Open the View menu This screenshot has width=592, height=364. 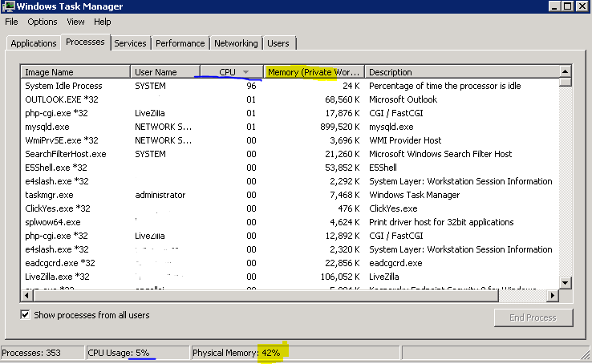tap(75, 22)
